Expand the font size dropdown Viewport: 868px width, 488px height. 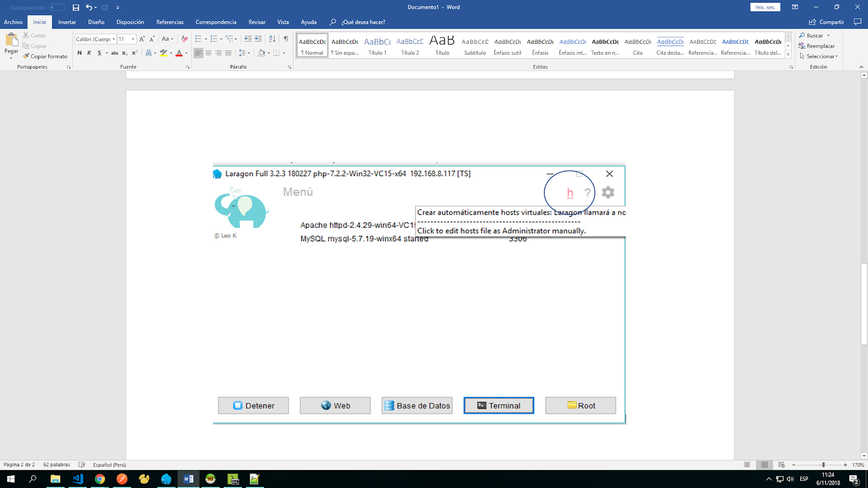[133, 39]
